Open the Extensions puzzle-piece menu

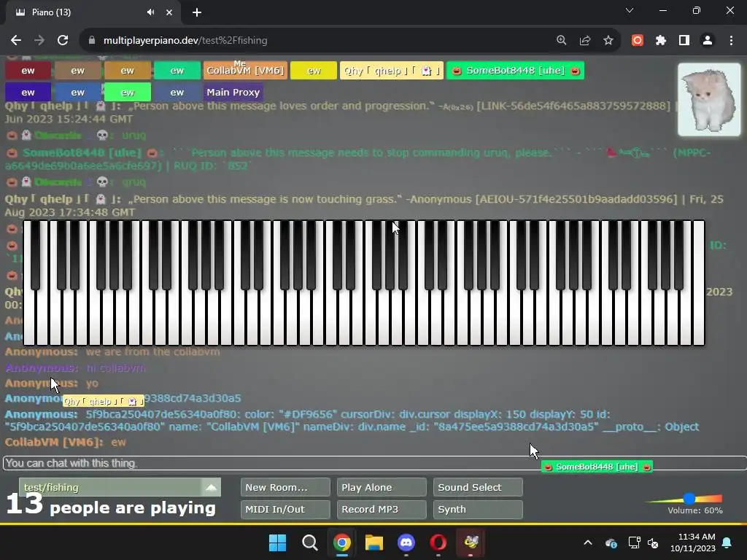(x=661, y=41)
